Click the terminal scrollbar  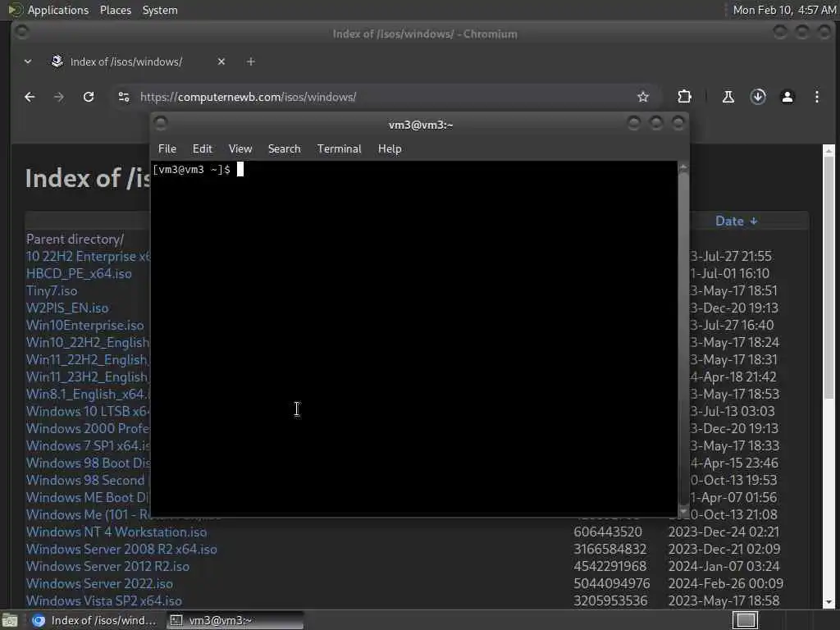tap(683, 340)
